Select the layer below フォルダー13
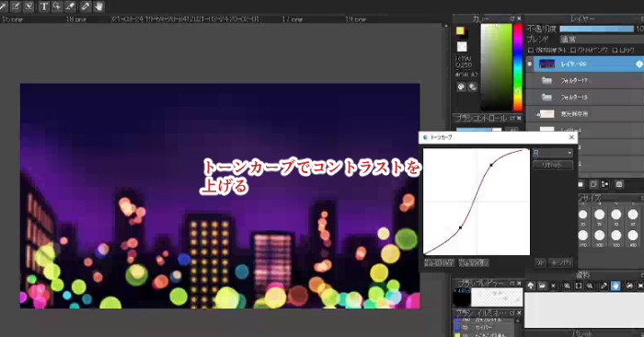The image size is (644, 337). coord(585,114)
